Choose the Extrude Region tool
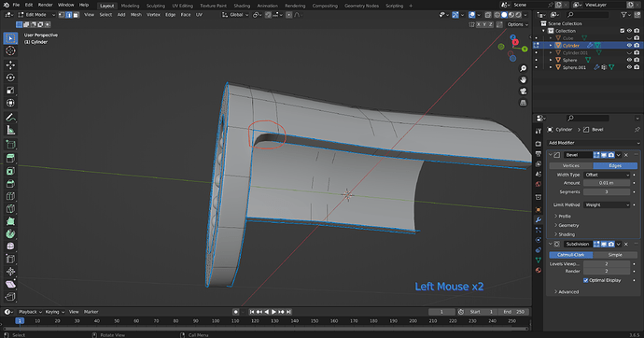Screen dimensions: 644x338 tap(10, 158)
